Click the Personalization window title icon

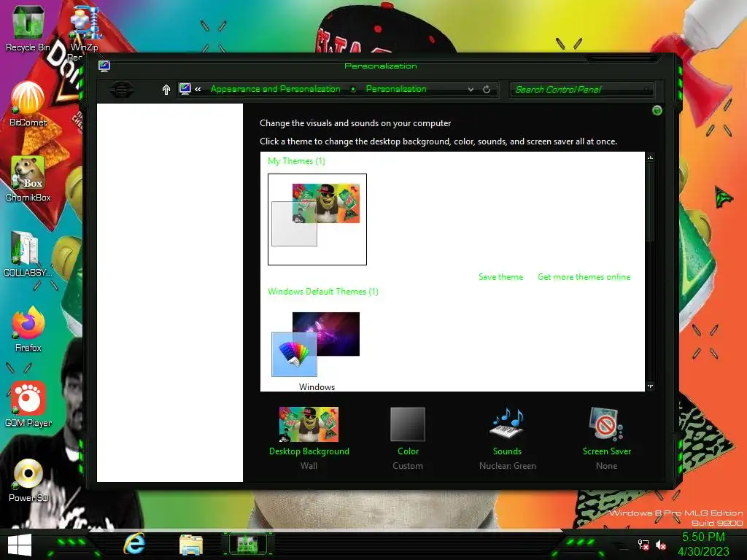coord(104,66)
